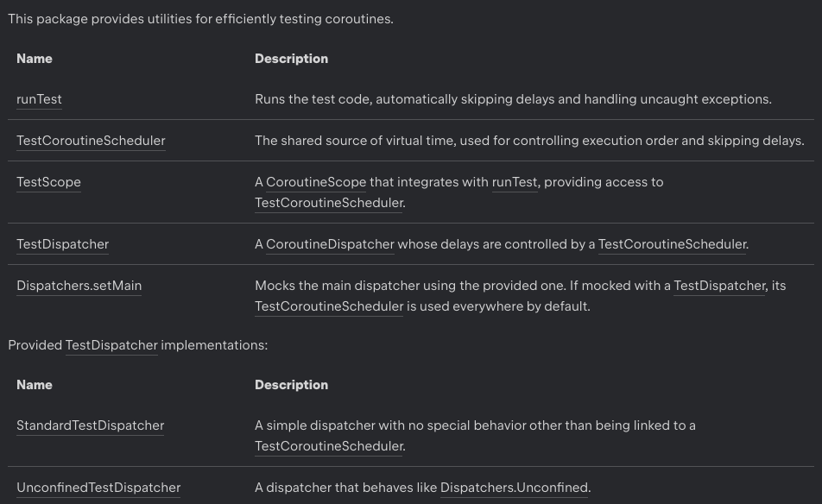Open the UnconfinedTestDispatcher link

[x=98, y=488]
